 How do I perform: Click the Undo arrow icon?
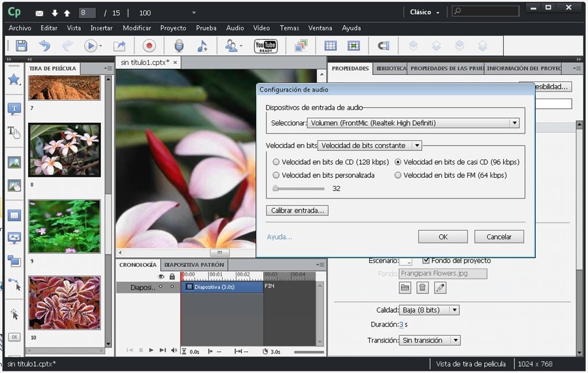pos(45,46)
